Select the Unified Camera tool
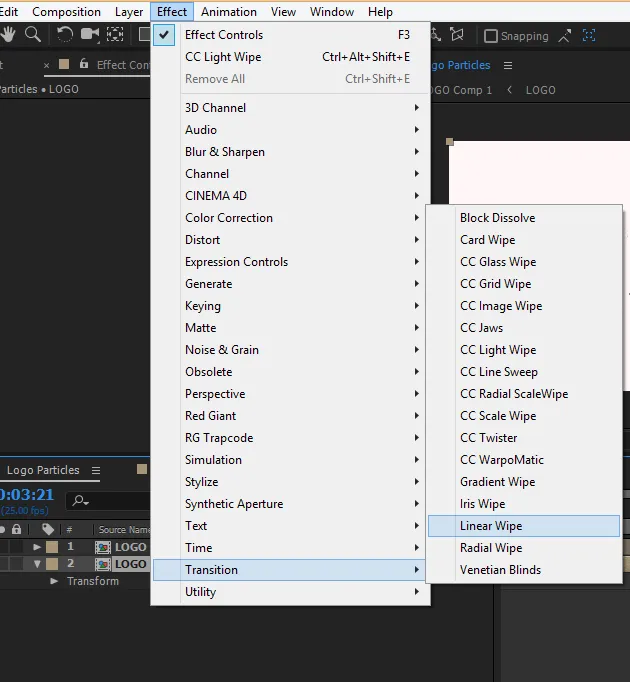The image size is (630, 682). [x=90, y=34]
